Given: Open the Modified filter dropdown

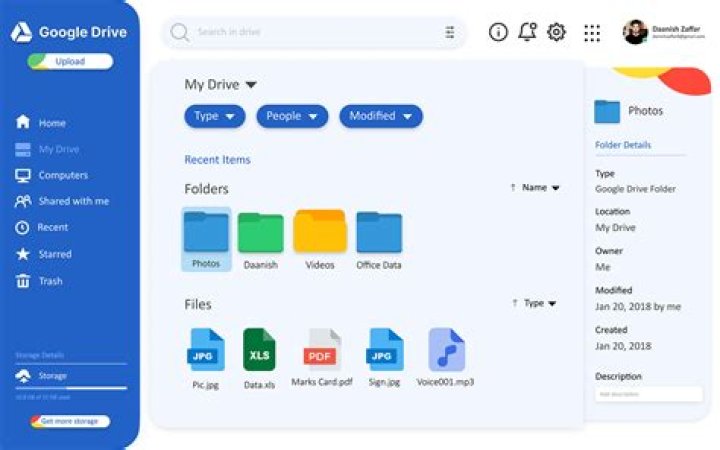Looking at the screenshot, I should click(380, 116).
